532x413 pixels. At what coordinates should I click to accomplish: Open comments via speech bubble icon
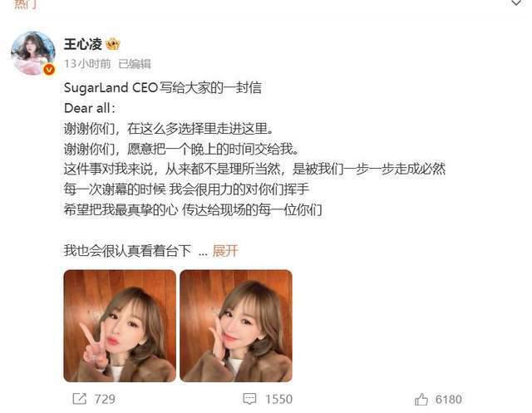click(x=249, y=399)
